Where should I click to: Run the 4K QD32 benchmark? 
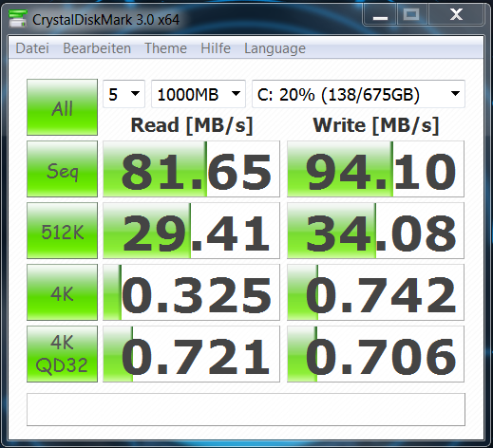coord(62,354)
